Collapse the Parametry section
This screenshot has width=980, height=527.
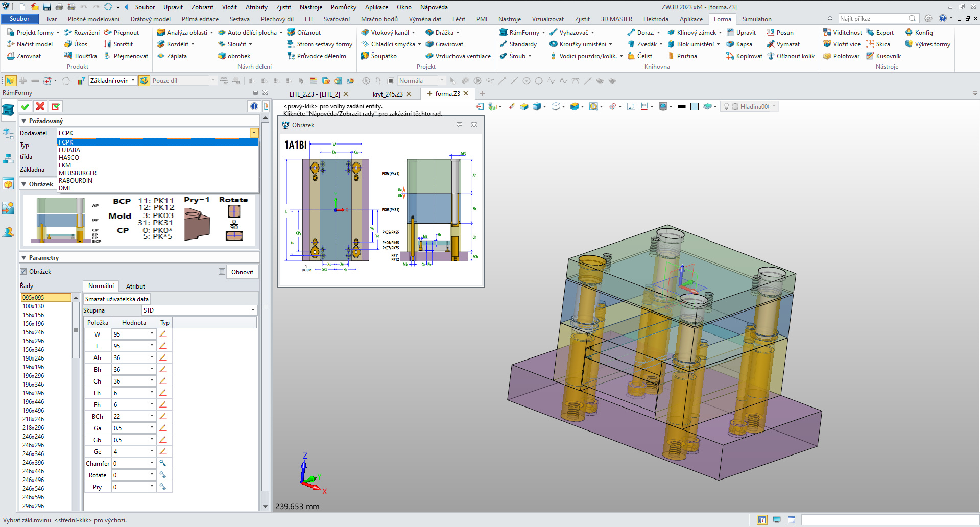pyautogui.click(x=23, y=258)
